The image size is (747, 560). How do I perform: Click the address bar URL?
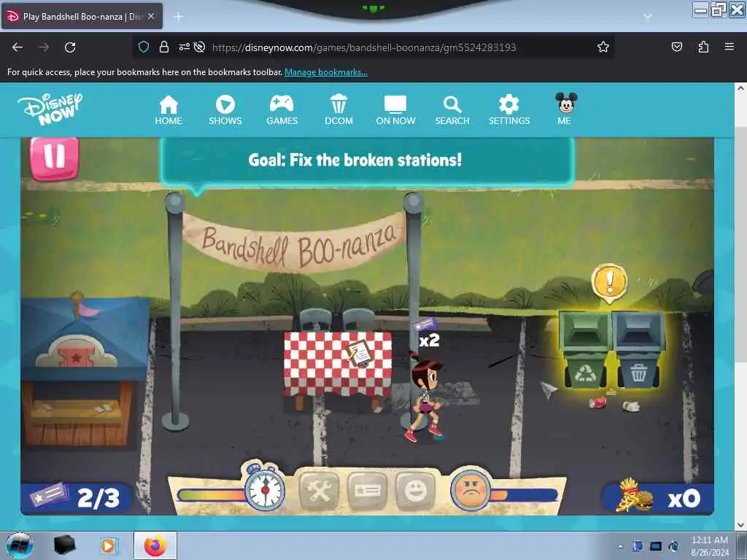(x=364, y=47)
